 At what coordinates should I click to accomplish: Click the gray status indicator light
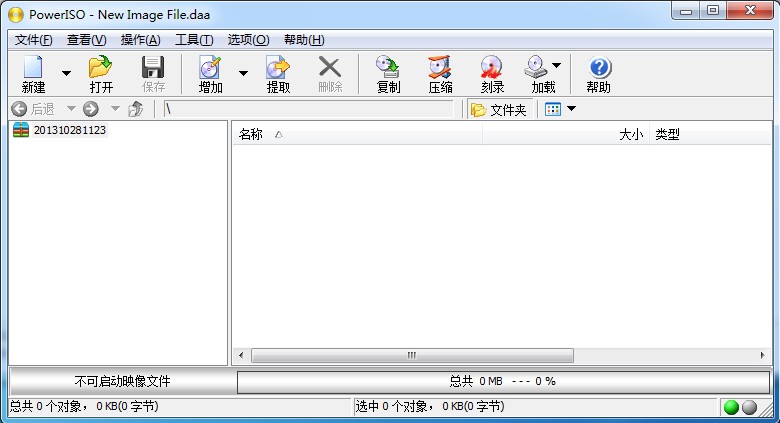[x=749, y=407]
